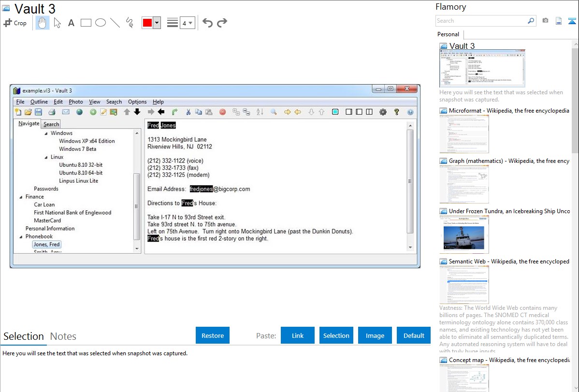Click the printer icon in Vault 3
Image resolution: width=579 pixels, height=392 pixels.
[x=52, y=112]
